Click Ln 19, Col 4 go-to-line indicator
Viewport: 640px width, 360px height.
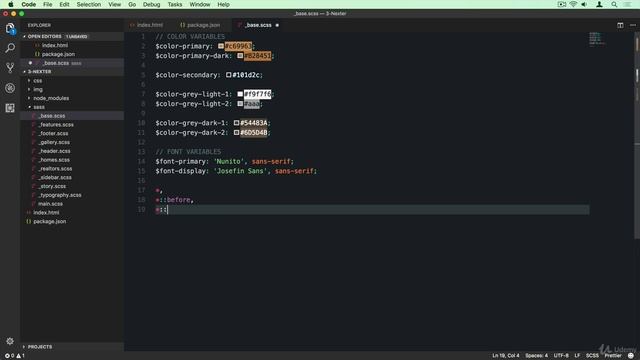pos(506,356)
